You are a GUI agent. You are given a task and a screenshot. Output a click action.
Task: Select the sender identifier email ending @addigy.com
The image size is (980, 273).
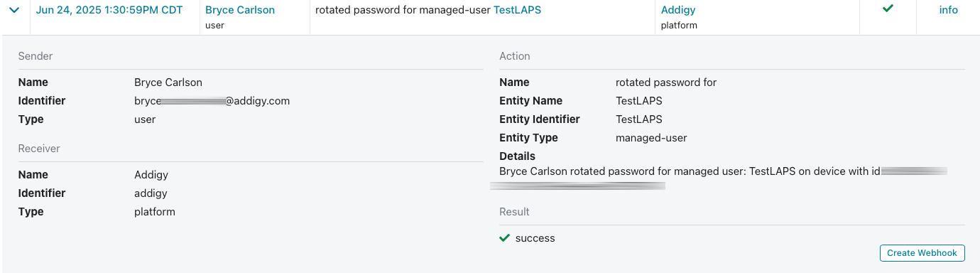pyautogui.click(x=212, y=101)
